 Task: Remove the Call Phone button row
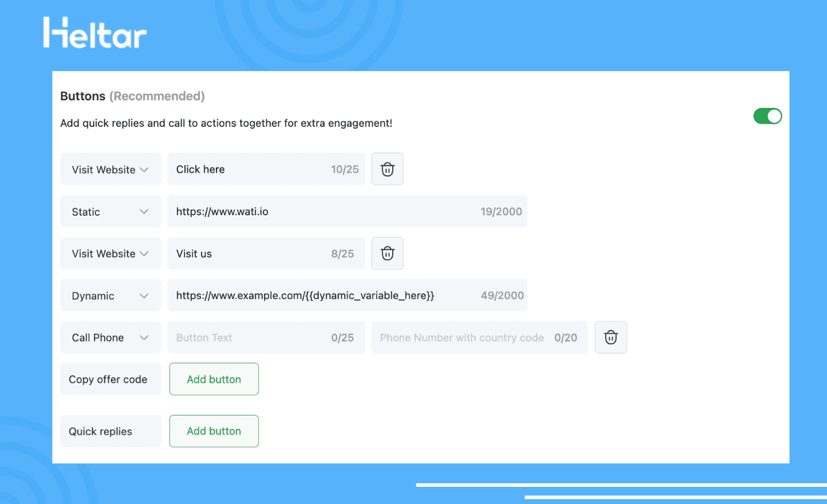[x=610, y=337]
